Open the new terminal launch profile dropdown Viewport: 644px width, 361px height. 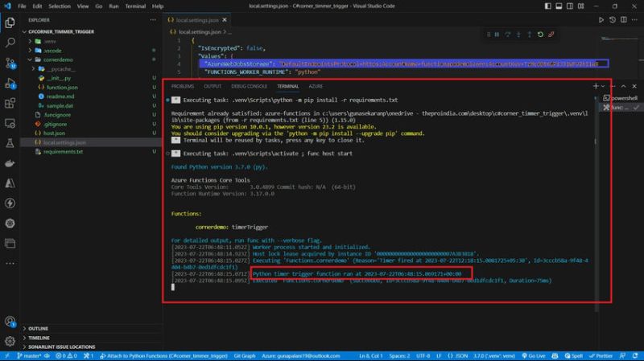tap(603, 86)
